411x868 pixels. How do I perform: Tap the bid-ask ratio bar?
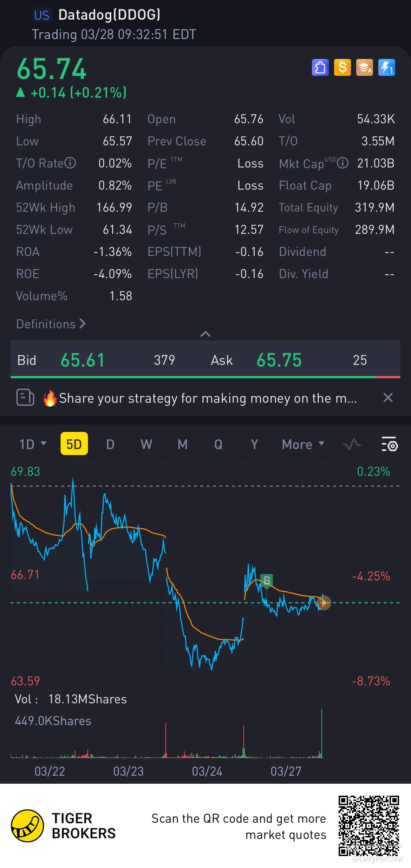coord(205,377)
